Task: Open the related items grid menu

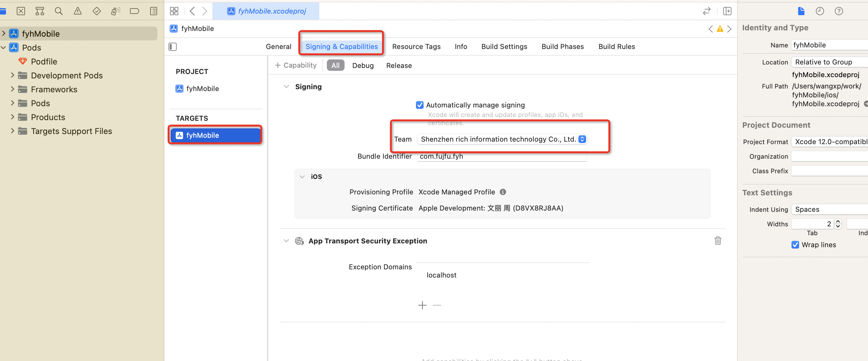Action: coord(174,11)
